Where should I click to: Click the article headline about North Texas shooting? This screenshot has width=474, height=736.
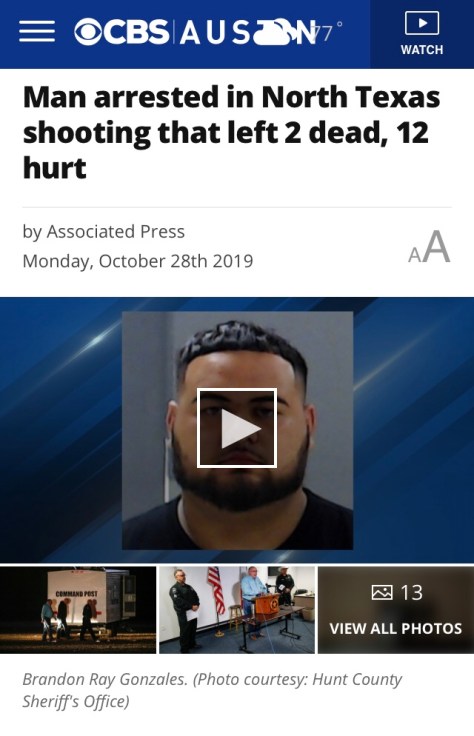pos(232,132)
